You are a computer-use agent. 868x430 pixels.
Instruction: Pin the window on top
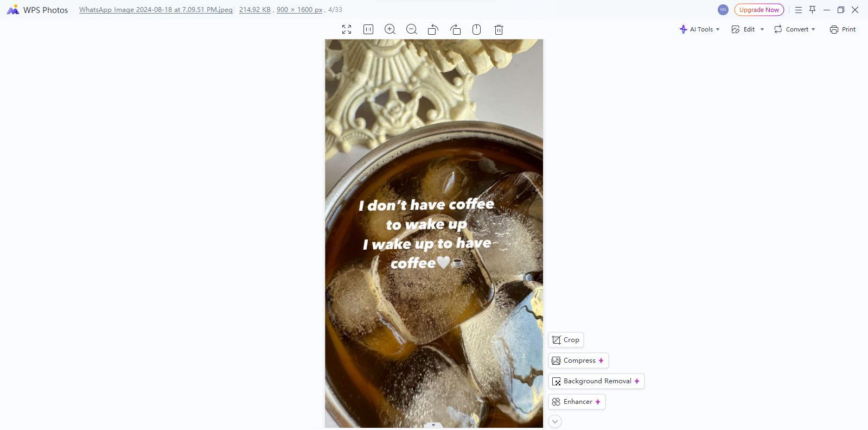coord(813,10)
